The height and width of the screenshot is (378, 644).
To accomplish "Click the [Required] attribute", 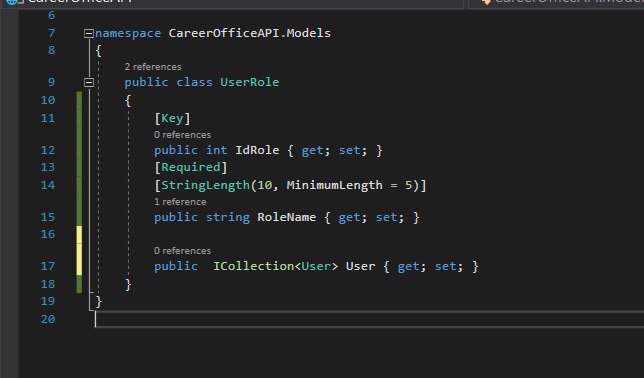I will 191,167.
